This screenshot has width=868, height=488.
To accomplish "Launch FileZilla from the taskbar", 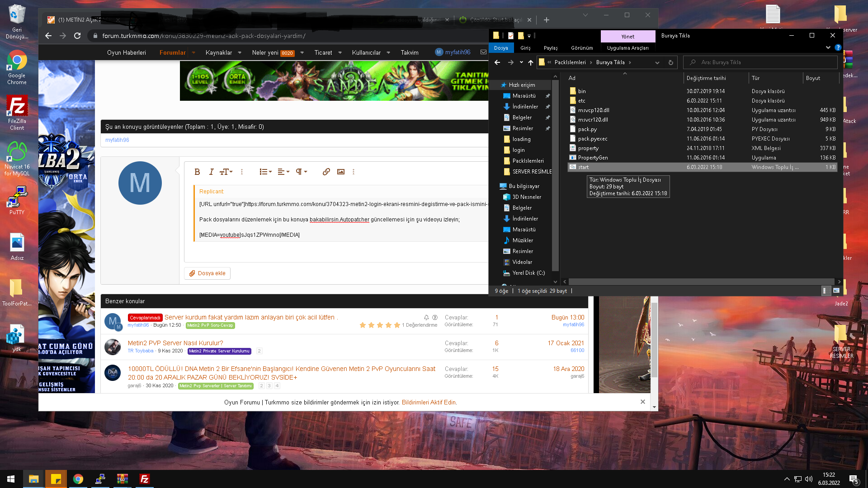I will click(x=145, y=479).
